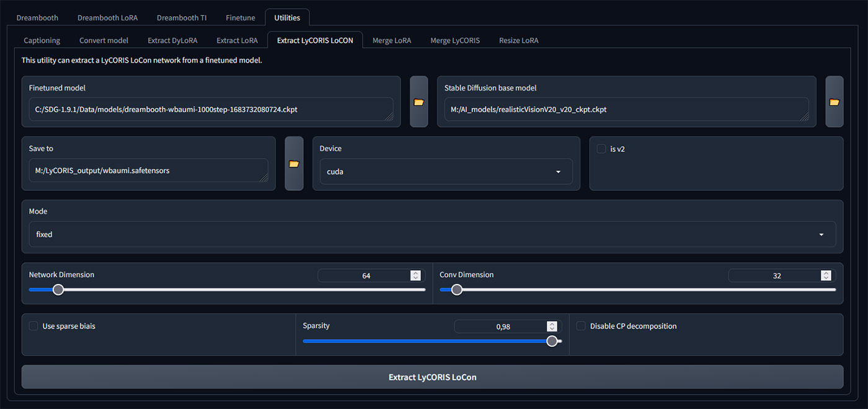Toggle Use sparse biais checkbox
The width and height of the screenshot is (868, 409).
point(33,326)
